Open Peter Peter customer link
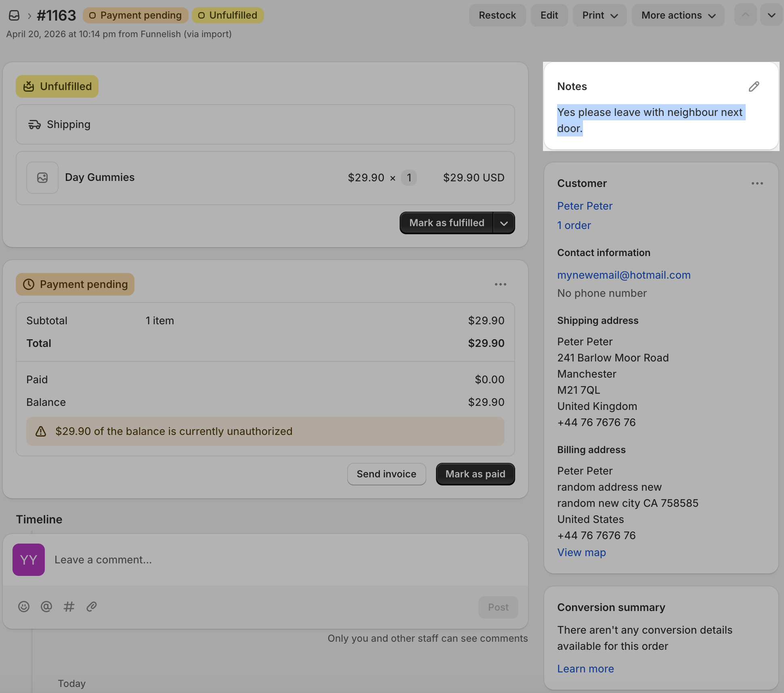784x693 pixels. coord(585,206)
